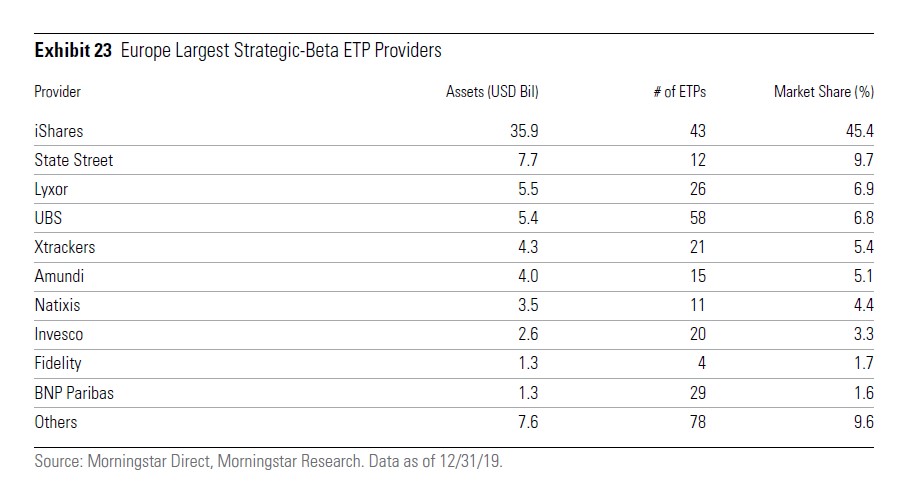906x502 pixels.
Task: Click UBS ETP count of 58
Action: [x=697, y=218]
